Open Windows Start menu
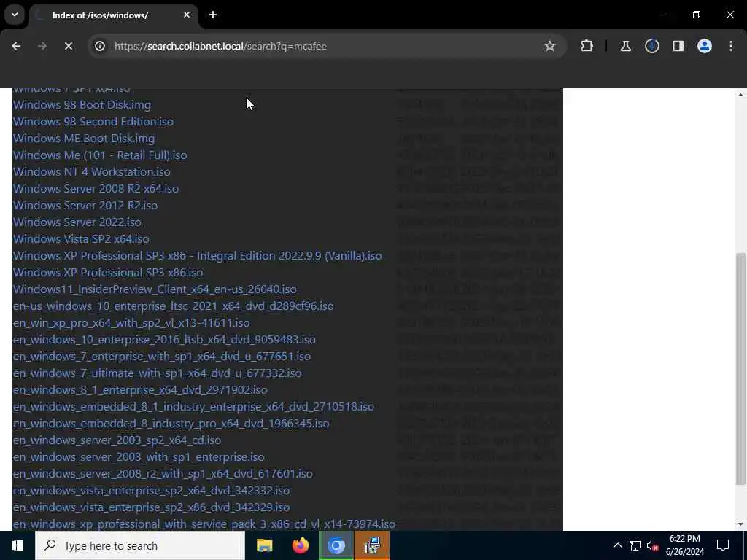The width and height of the screenshot is (747, 560). click(x=18, y=545)
